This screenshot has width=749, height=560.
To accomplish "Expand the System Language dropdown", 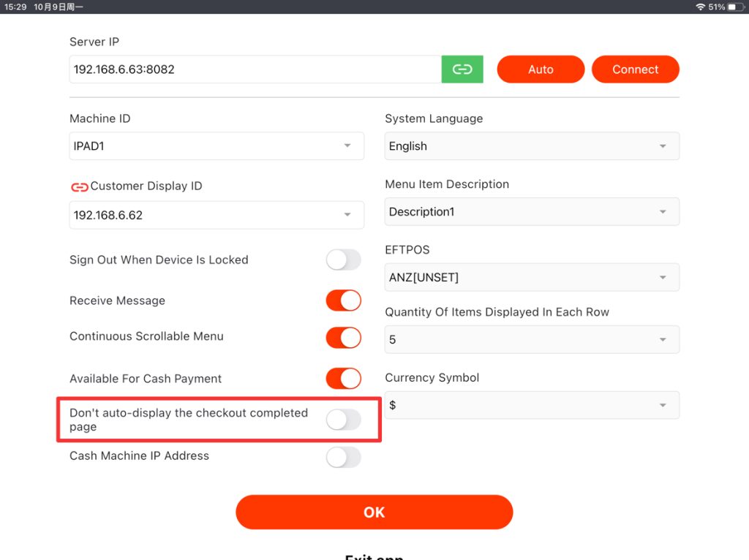I will click(x=532, y=146).
